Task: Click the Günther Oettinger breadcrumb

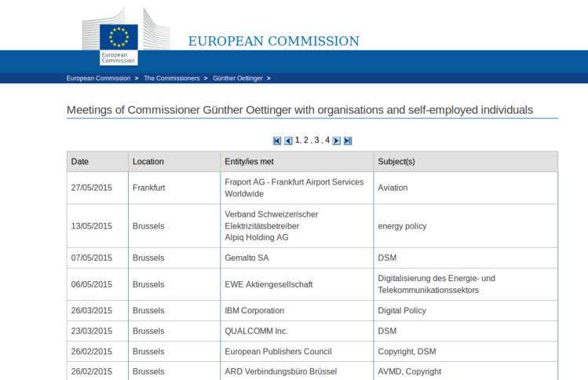Action: click(239, 79)
